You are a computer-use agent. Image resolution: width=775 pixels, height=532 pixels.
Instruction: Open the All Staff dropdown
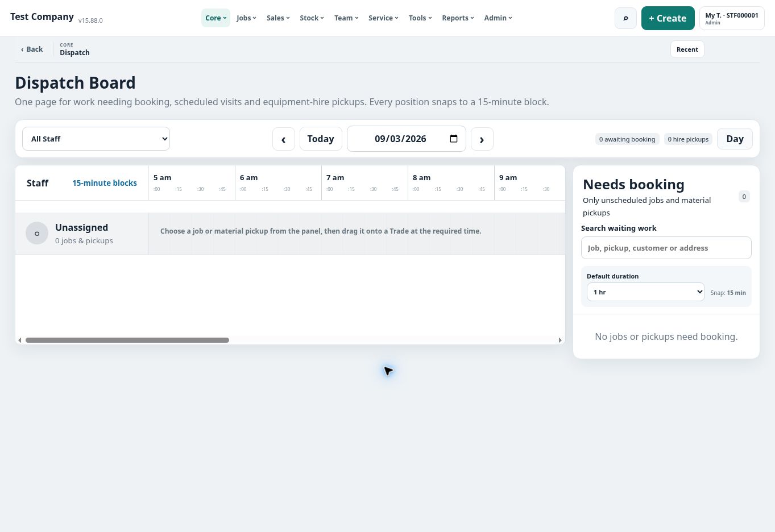click(x=96, y=139)
